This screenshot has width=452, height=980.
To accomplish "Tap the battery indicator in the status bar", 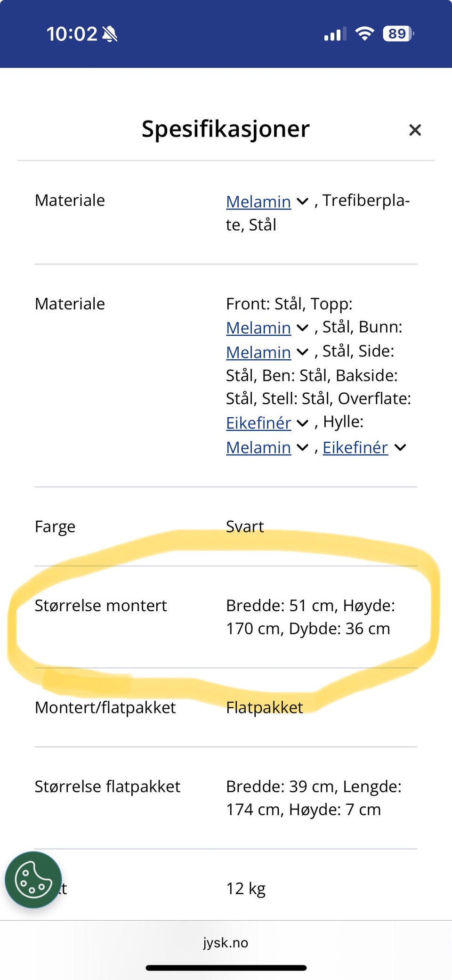I will (398, 34).
